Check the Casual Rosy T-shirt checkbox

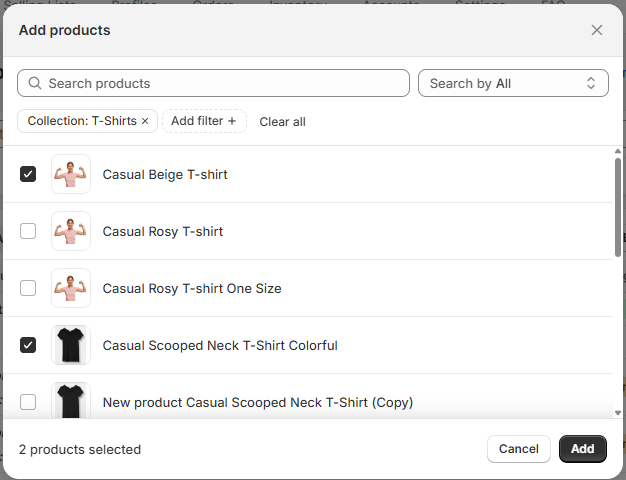coord(28,231)
